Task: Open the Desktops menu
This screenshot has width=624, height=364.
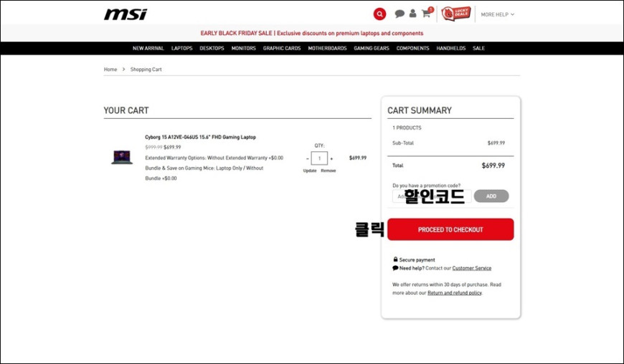Action: (x=212, y=48)
